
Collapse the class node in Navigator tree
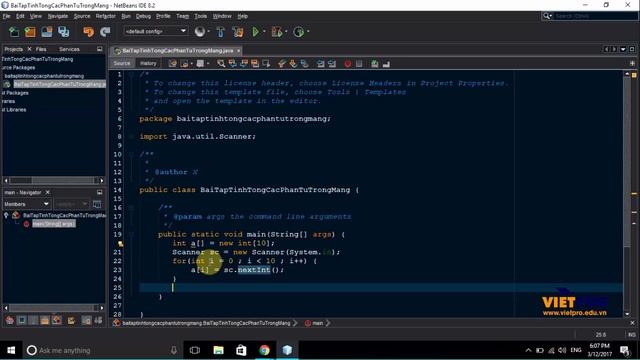[6, 215]
